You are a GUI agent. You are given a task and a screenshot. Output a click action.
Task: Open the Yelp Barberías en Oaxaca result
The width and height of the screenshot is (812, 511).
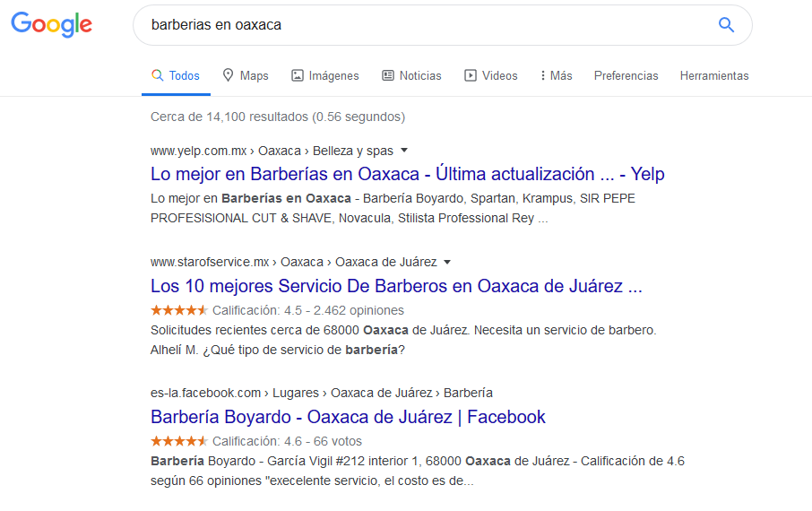pos(408,174)
